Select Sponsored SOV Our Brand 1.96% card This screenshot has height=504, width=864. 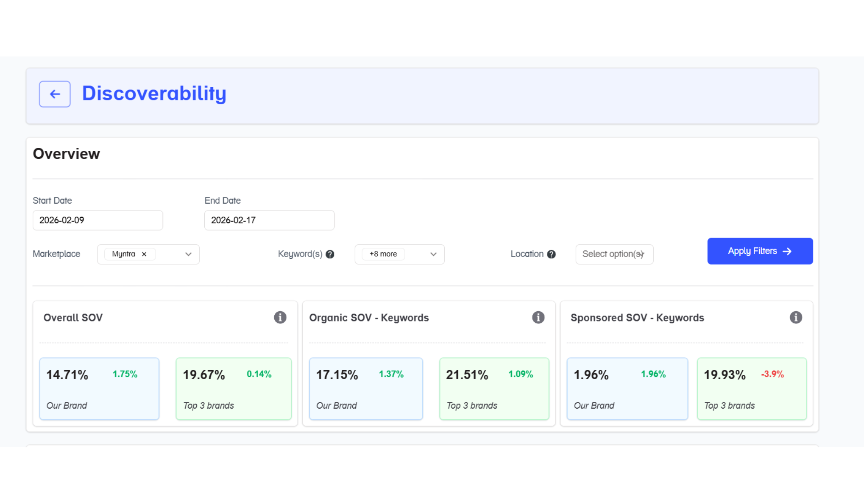tap(627, 389)
